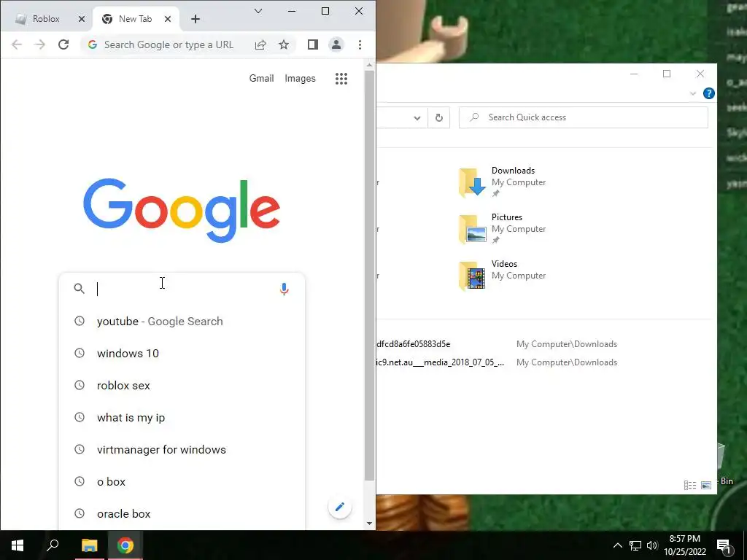Viewport: 747px width, 560px height.
Task: Start voice search with microphone icon
Action: tap(284, 289)
